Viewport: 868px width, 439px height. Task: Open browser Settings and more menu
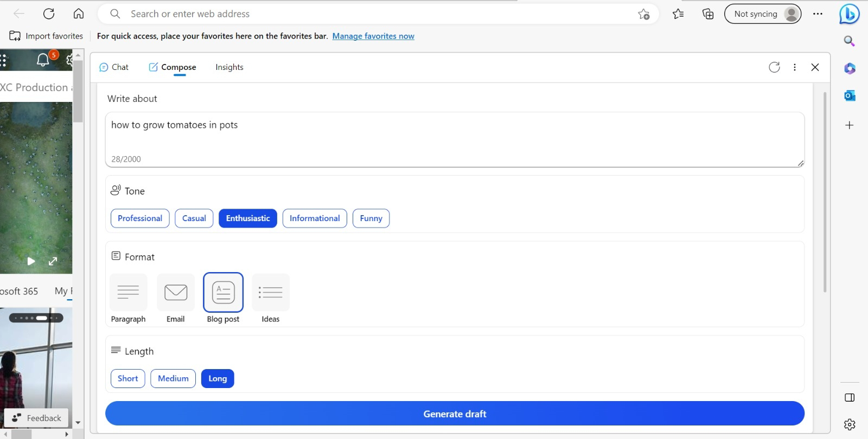[818, 14]
